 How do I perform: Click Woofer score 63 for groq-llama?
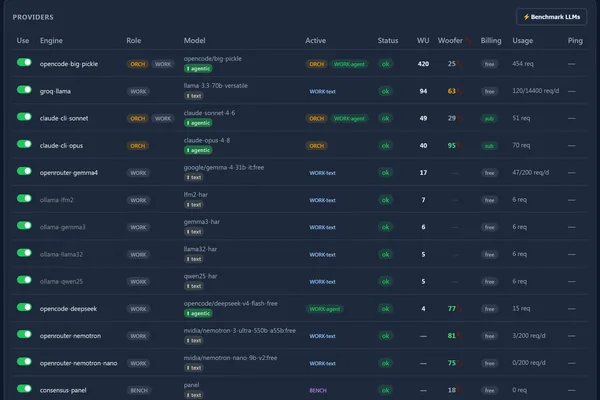click(x=452, y=91)
